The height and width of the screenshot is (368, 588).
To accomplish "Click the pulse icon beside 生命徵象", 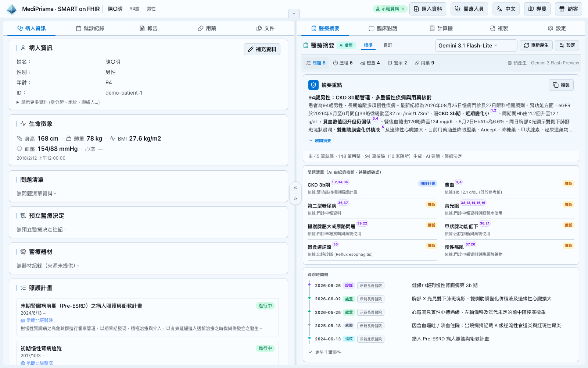I will click(x=23, y=124).
